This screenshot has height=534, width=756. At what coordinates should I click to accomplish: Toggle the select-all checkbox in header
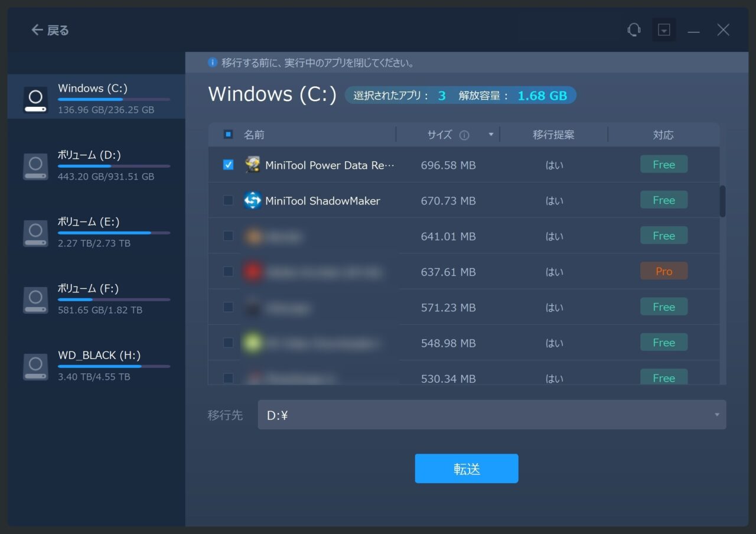click(x=229, y=135)
